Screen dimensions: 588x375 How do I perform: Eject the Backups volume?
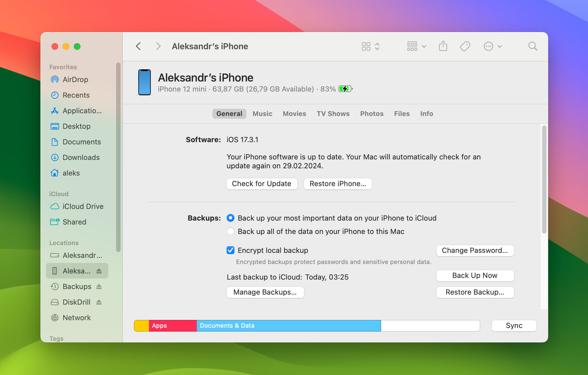pyautogui.click(x=99, y=287)
